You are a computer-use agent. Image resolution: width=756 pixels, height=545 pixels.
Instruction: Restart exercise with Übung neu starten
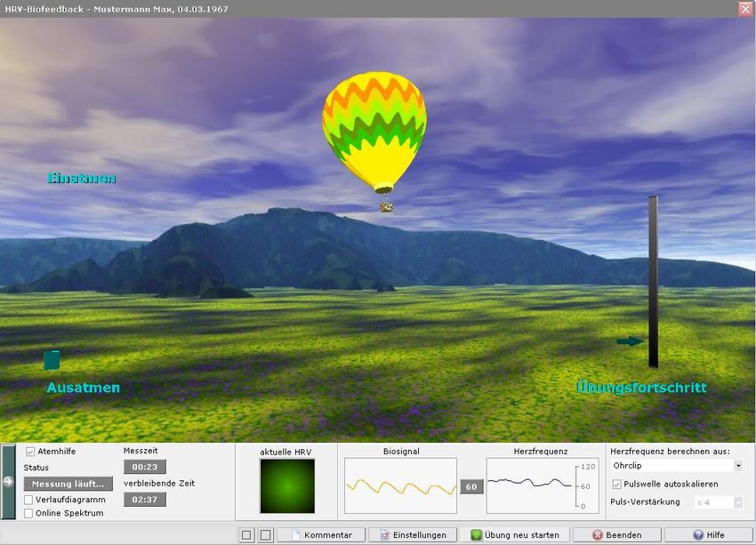coord(515,535)
